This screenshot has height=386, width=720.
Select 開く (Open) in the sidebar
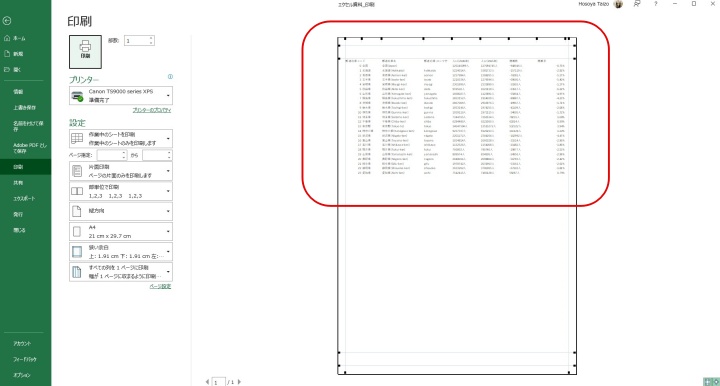point(26,70)
